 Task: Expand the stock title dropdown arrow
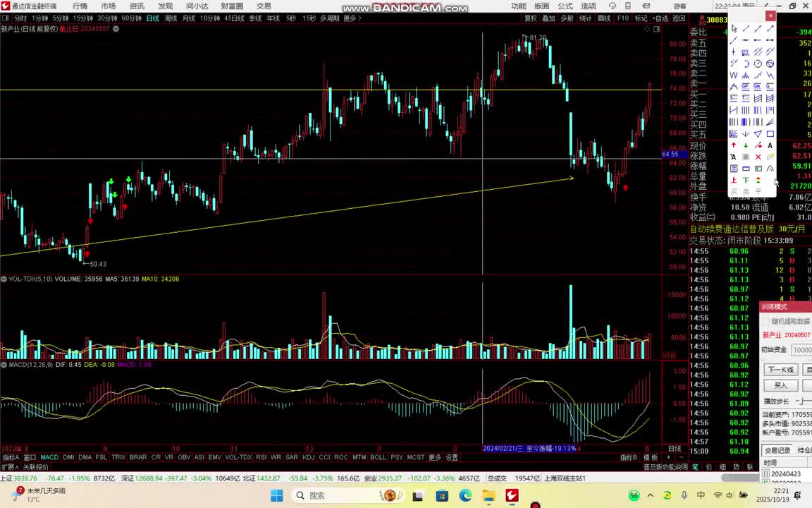pyautogui.click(x=116, y=29)
